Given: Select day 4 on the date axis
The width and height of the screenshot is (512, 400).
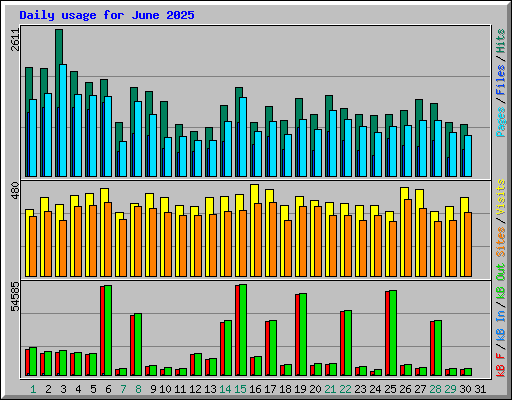Looking at the screenshot, I should 78,389.
